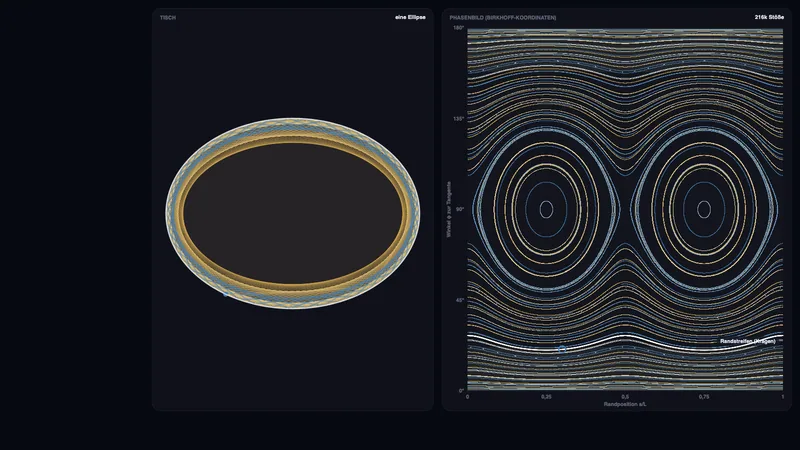Image resolution: width=800 pixels, height=450 pixels.
Task: Click the 'eine Ellipse' table shape label
Action: coord(410,17)
